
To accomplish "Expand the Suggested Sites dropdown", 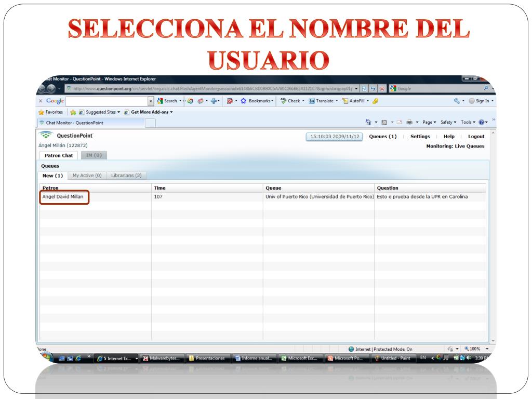I will coord(119,112).
